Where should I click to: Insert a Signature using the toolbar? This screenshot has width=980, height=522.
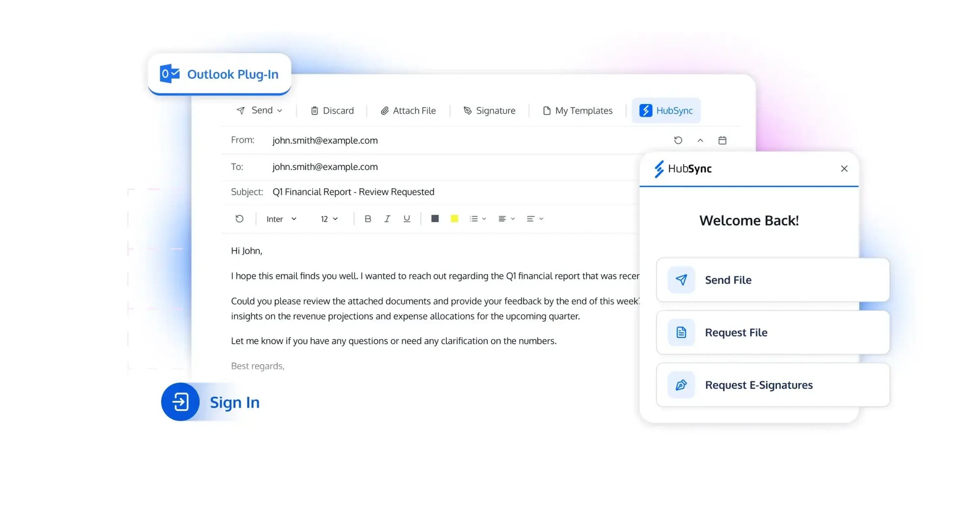point(489,110)
